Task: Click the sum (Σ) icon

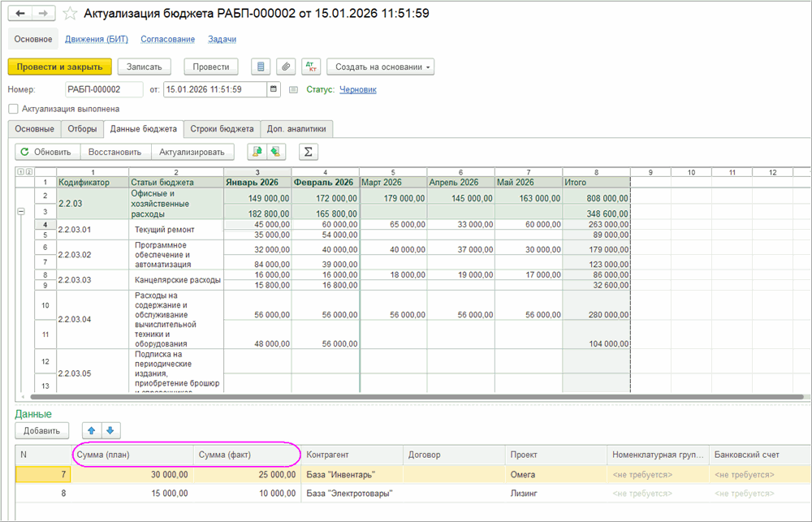Action: click(x=309, y=152)
